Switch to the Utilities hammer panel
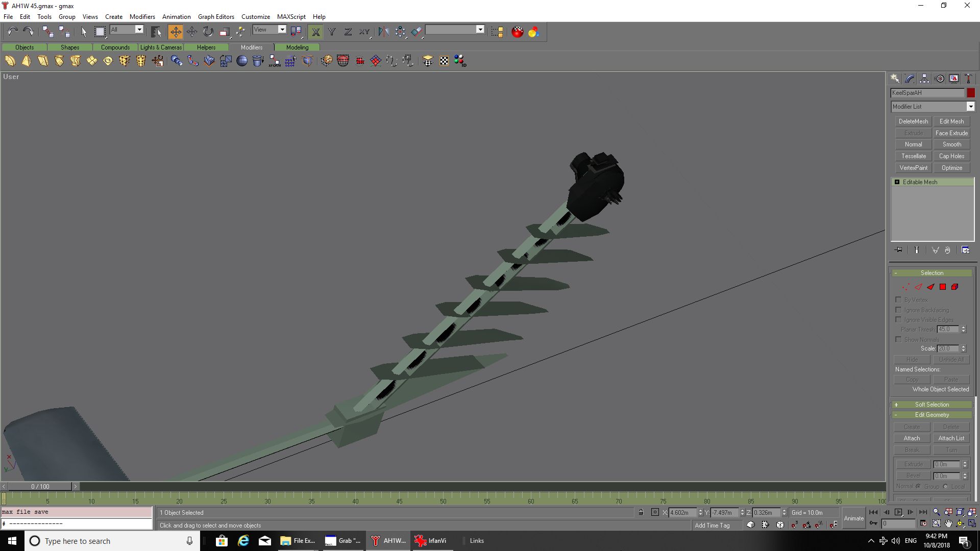Image resolution: width=980 pixels, height=551 pixels. (x=968, y=79)
